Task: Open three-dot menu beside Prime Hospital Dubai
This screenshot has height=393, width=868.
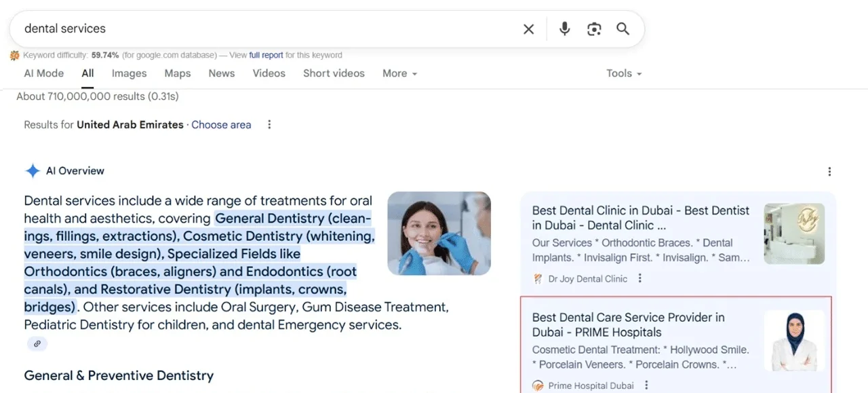Action: (x=646, y=386)
